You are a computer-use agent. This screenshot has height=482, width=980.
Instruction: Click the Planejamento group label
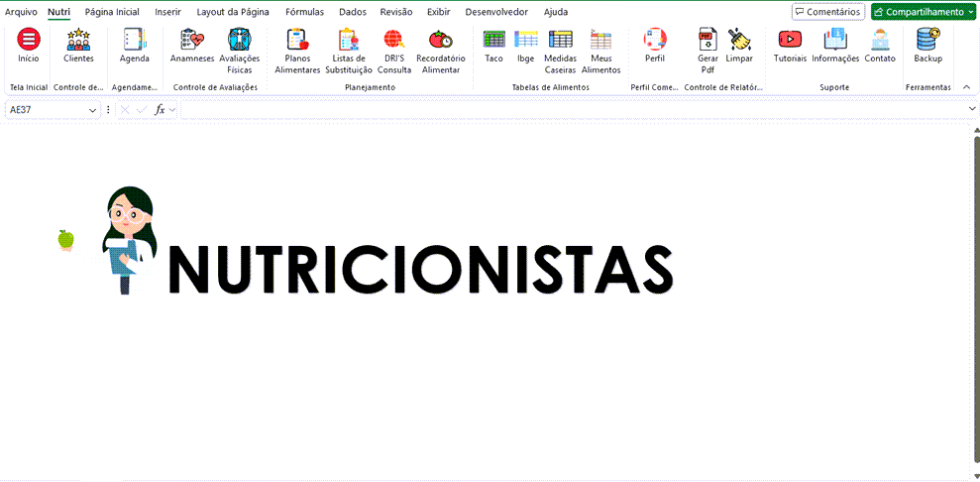pyautogui.click(x=370, y=87)
